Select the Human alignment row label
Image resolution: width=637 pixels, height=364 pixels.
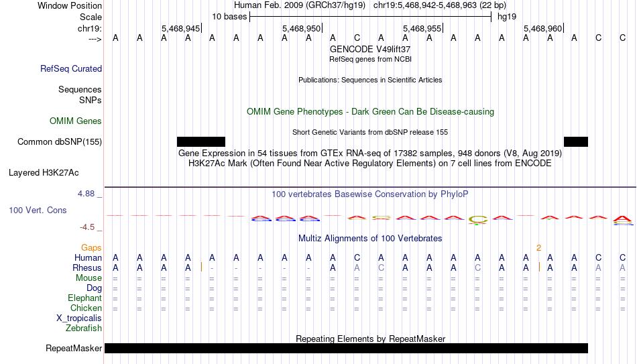pyautogui.click(x=88, y=258)
